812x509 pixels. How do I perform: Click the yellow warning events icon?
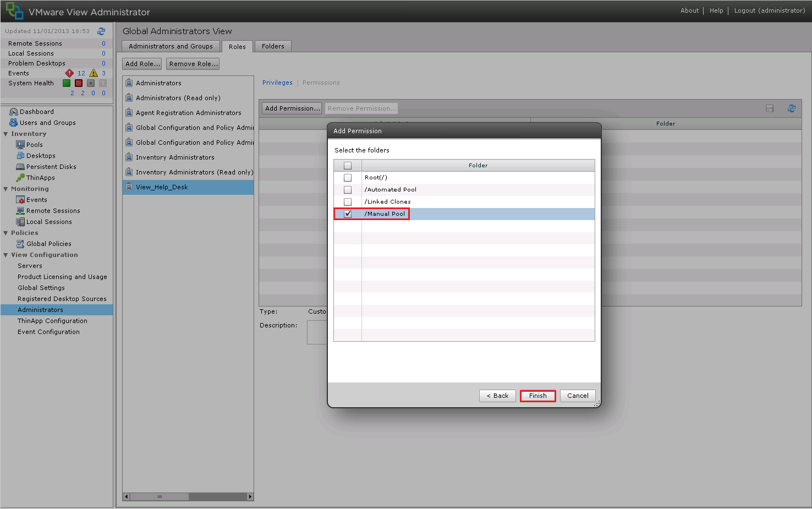(94, 73)
